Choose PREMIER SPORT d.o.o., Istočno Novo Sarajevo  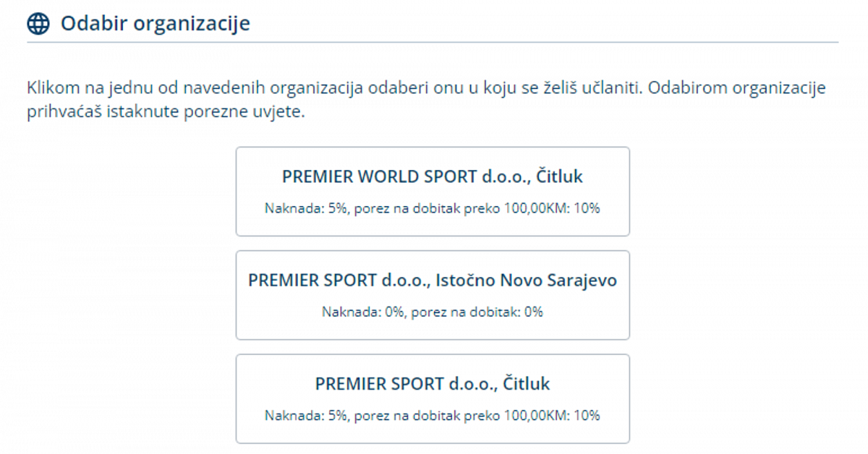tap(433, 294)
